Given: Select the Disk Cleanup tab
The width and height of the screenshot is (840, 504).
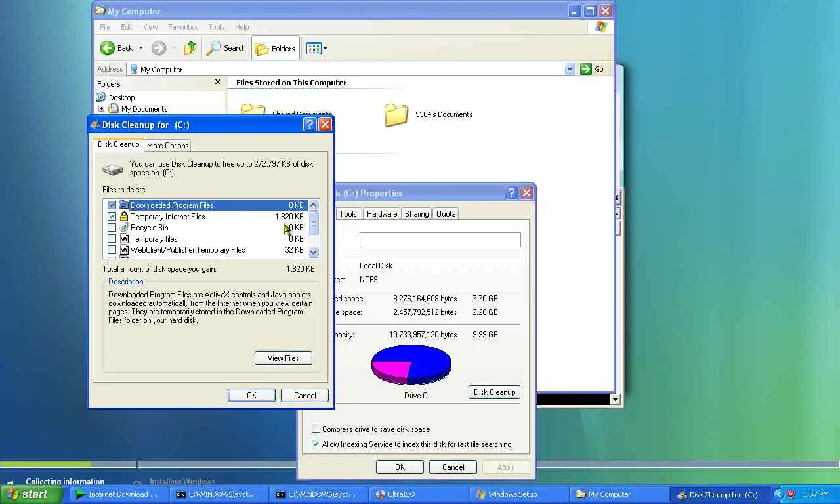Looking at the screenshot, I should [x=118, y=144].
